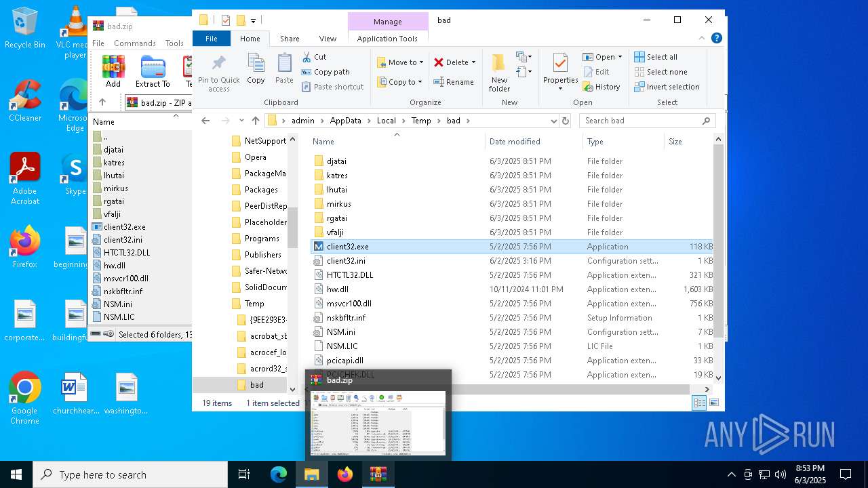
Task: Click the Up arrow in Explorer navigation
Action: [255, 121]
